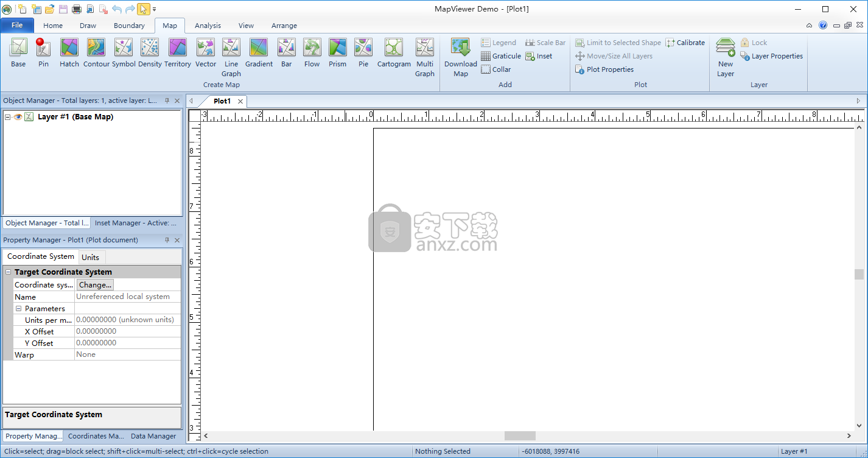This screenshot has height=458, width=868.
Task: Collapse the Parameters group
Action: 19,309
